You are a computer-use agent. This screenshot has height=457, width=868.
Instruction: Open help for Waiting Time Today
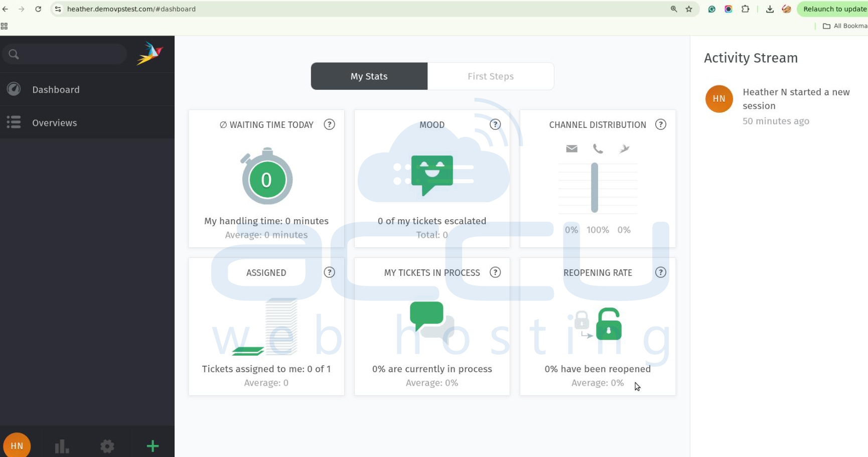[x=329, y=124]
